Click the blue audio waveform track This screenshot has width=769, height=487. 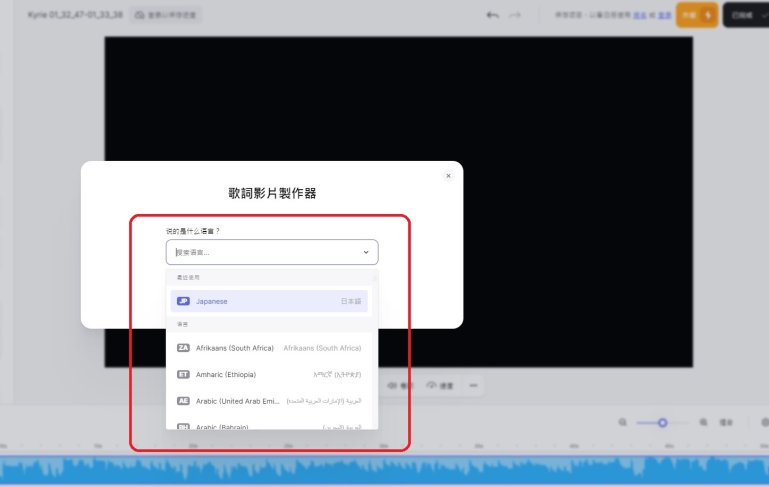[384, 470]
